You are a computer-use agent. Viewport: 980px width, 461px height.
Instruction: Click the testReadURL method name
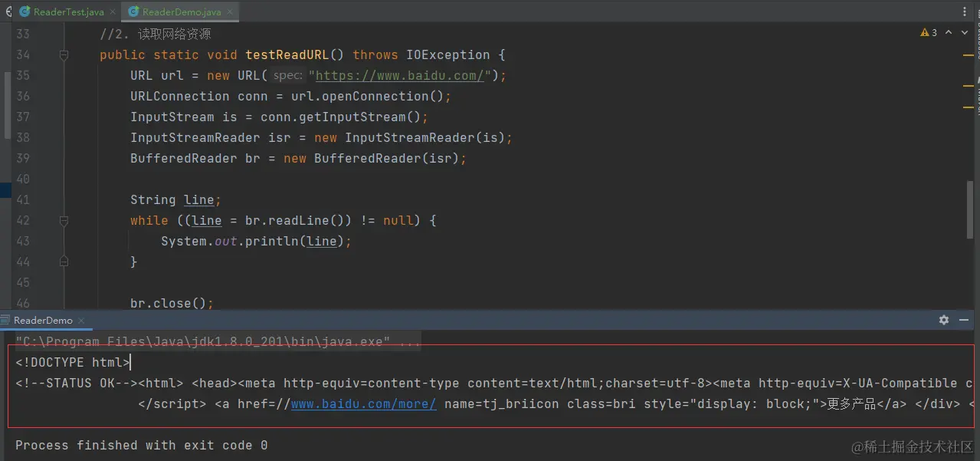point(287,55)
